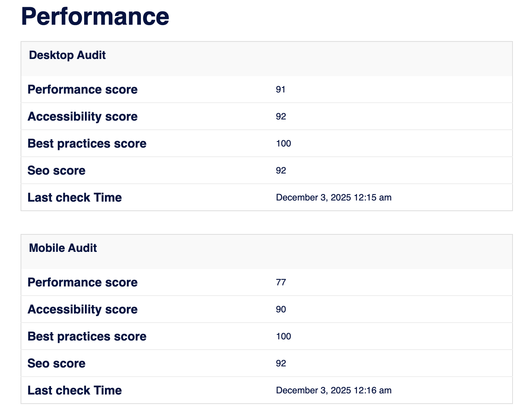The image size is (527, 420).
Task: Select the December 3, 2025 12:16 am timestamp
Action: [334, 391]
